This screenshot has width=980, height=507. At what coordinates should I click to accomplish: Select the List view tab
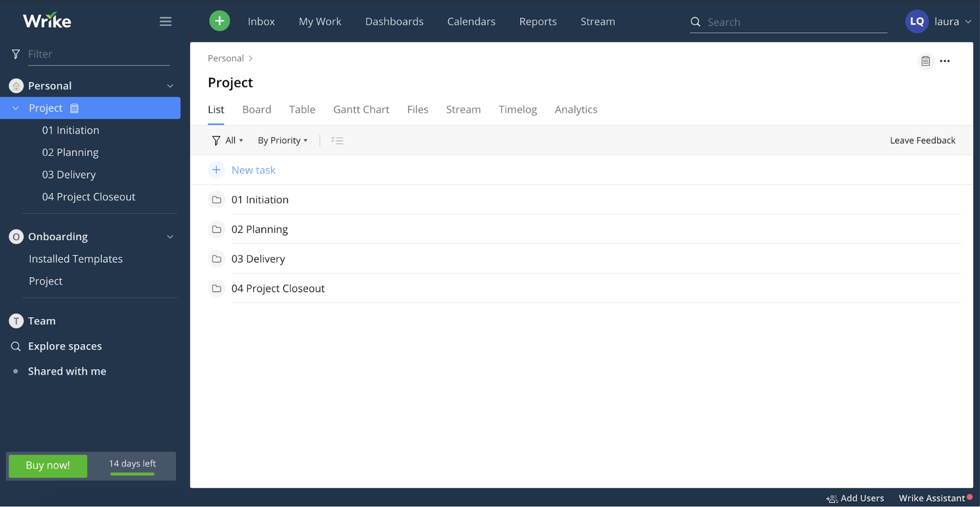[x=216, y=110]
